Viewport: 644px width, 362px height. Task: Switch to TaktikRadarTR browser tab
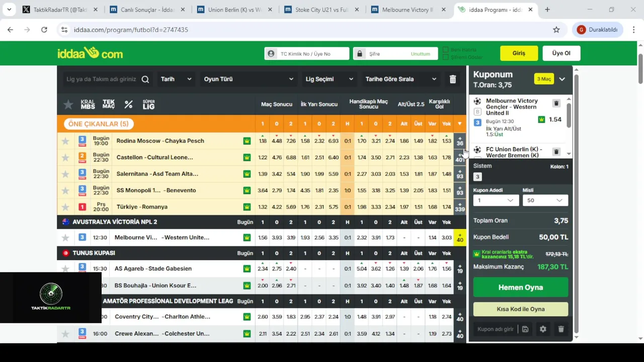point(60,10)
